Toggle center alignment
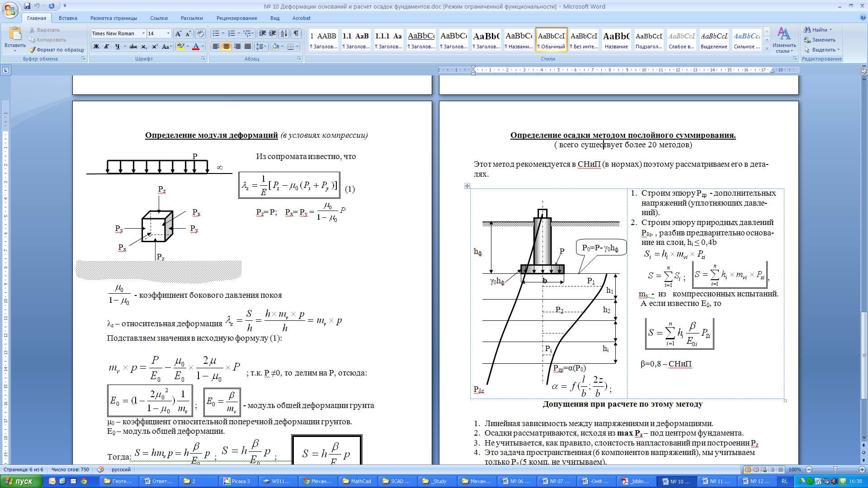868x488 pixels. tap(226, 47)
